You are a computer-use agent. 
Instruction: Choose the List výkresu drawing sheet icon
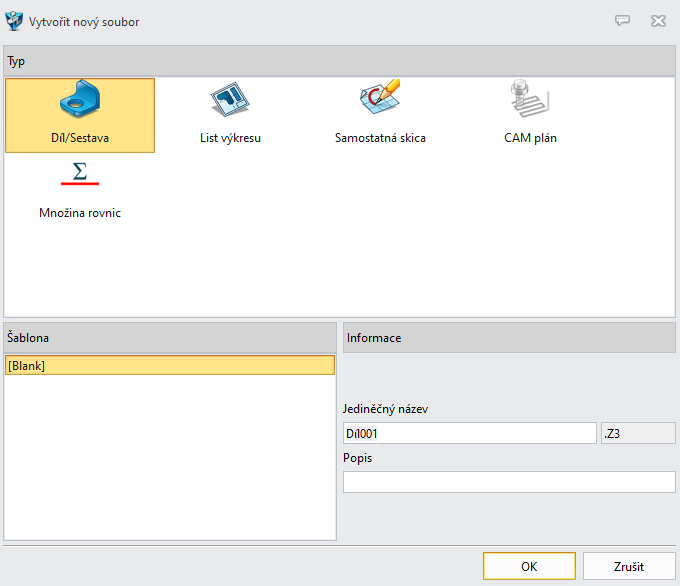click(x=230, y=100)
